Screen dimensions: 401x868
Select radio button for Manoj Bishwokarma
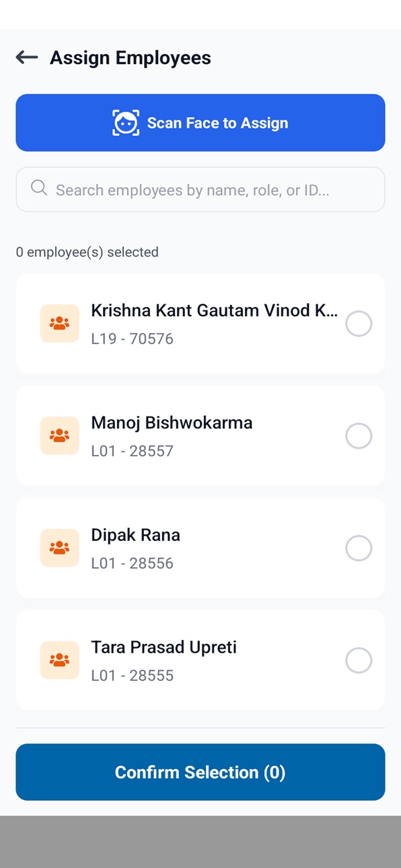(359, 436)
